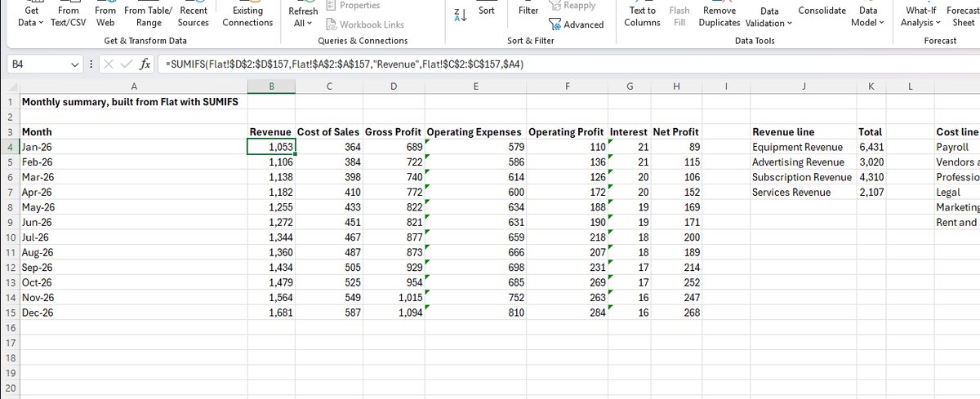Click the title cell 'Monthly summary, built from Flat'
980x399 pixels.
click(132, 103)
